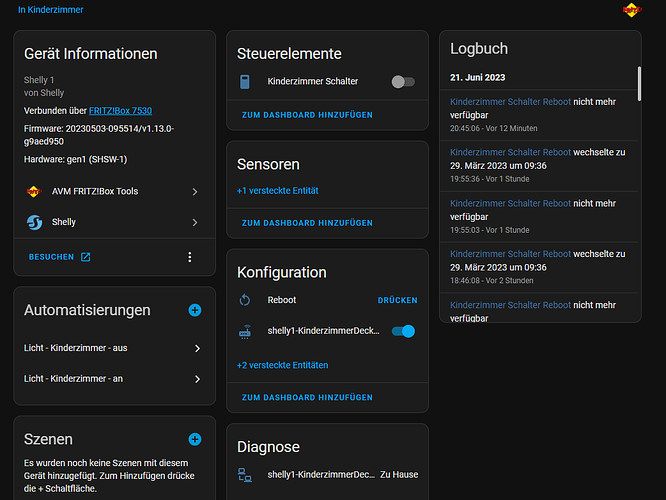Show the +2 versteckte Entitäten in Konfiguration
Screen dimensions: 666x500
point(282,365)
